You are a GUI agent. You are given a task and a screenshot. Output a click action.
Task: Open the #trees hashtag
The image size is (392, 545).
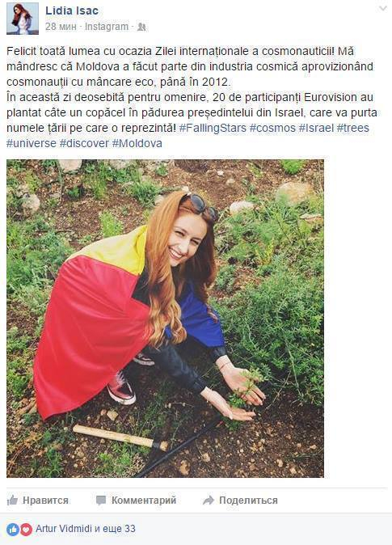coord(352,128)
